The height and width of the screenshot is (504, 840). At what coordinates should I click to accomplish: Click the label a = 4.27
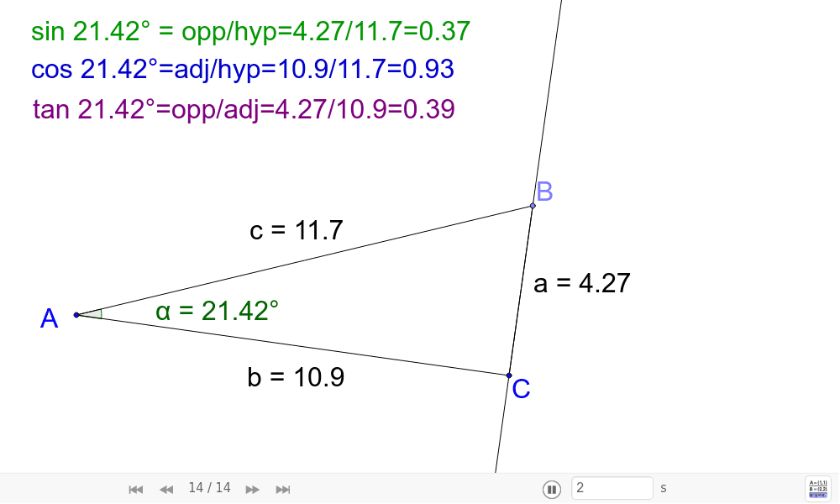pyautogui.click(x=582, y=283)
